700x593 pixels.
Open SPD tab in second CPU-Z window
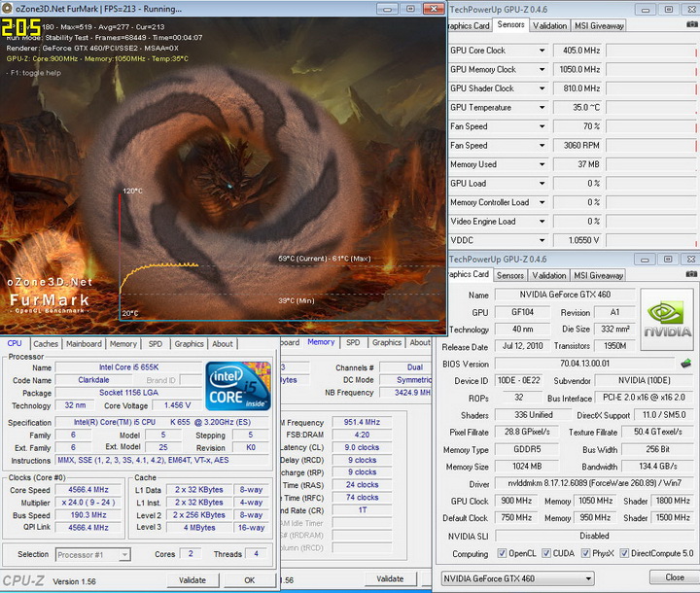pyautogui.click(x=353, y=342)
